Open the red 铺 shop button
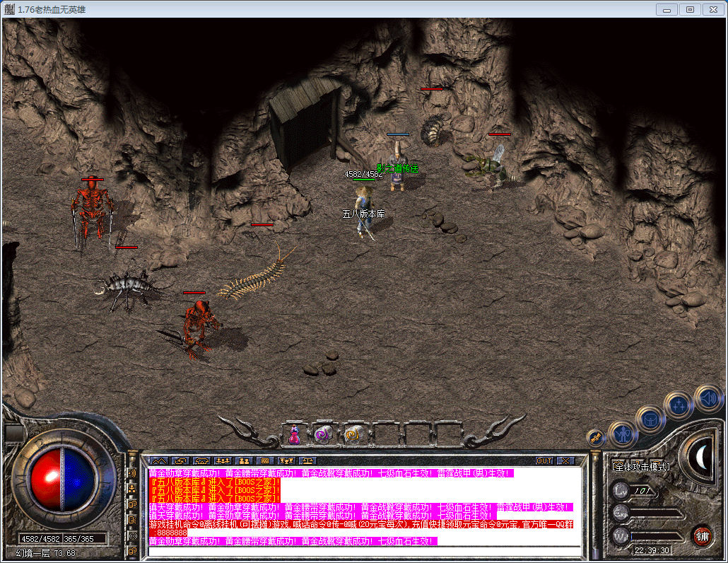 (x=702, y=537)
